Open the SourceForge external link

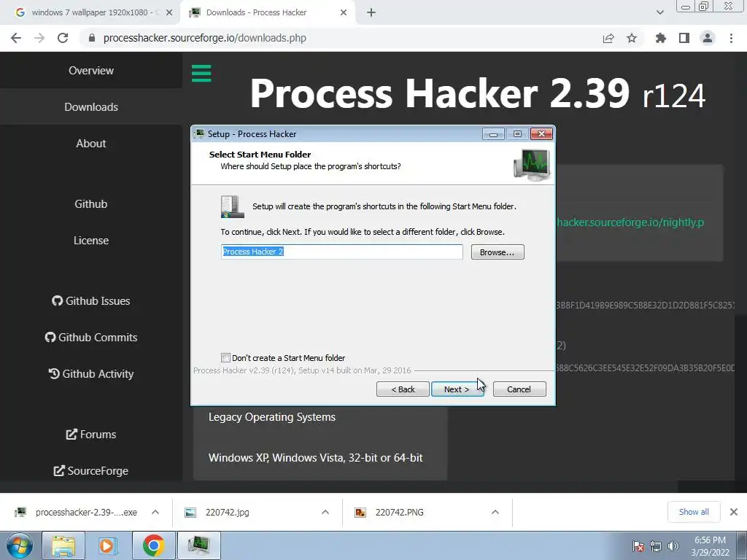point(91,471)
